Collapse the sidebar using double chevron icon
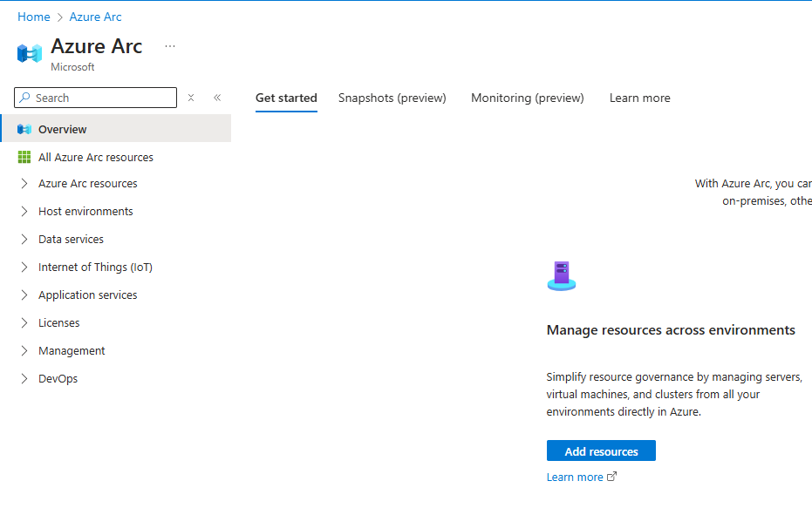Viewport: 812px width, 508px height. click(x=217, y=98)
